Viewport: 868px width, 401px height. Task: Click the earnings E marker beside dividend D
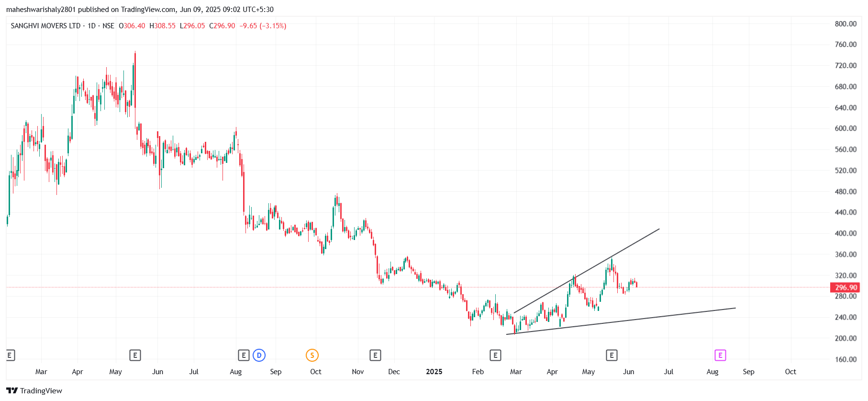244,355
